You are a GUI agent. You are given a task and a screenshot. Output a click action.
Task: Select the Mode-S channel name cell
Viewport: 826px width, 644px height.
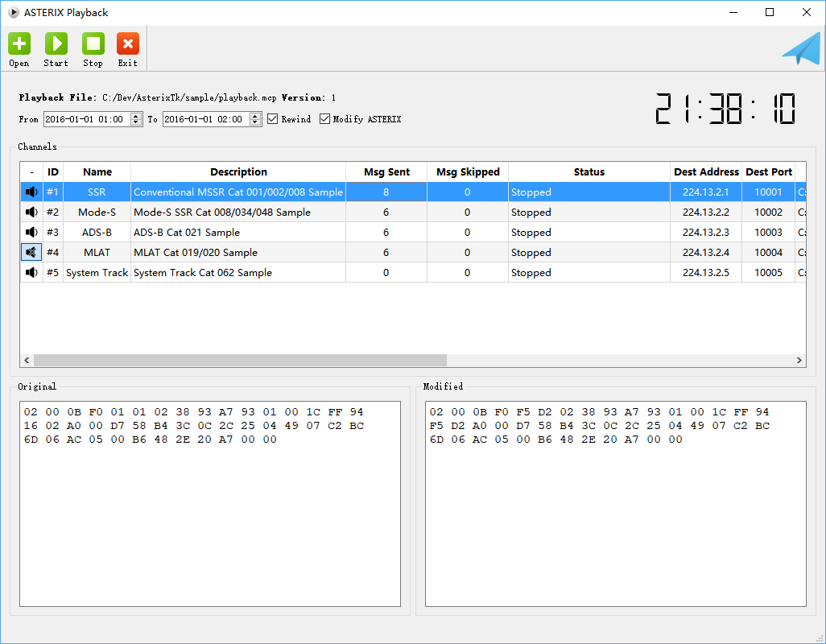pyautogui.click(x=97, y=213)
